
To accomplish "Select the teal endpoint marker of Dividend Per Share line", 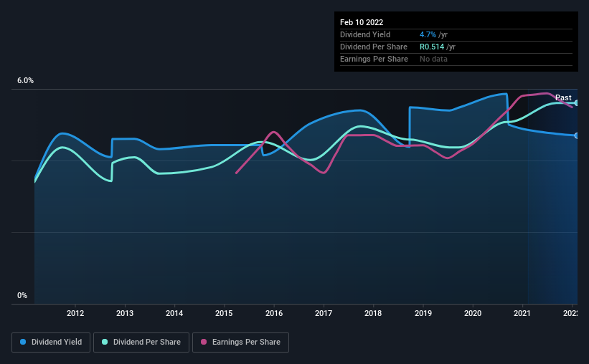I will pyautogui.click(x=576, y=102).
